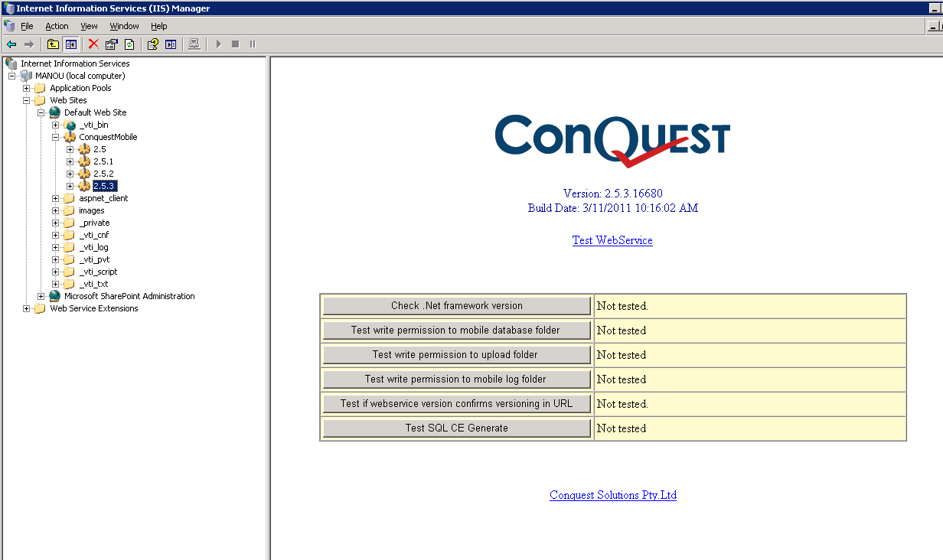Screen dimensions: 943x560
Task: Click the 2.5 application gear icon
Action: [x=84, y=149]
